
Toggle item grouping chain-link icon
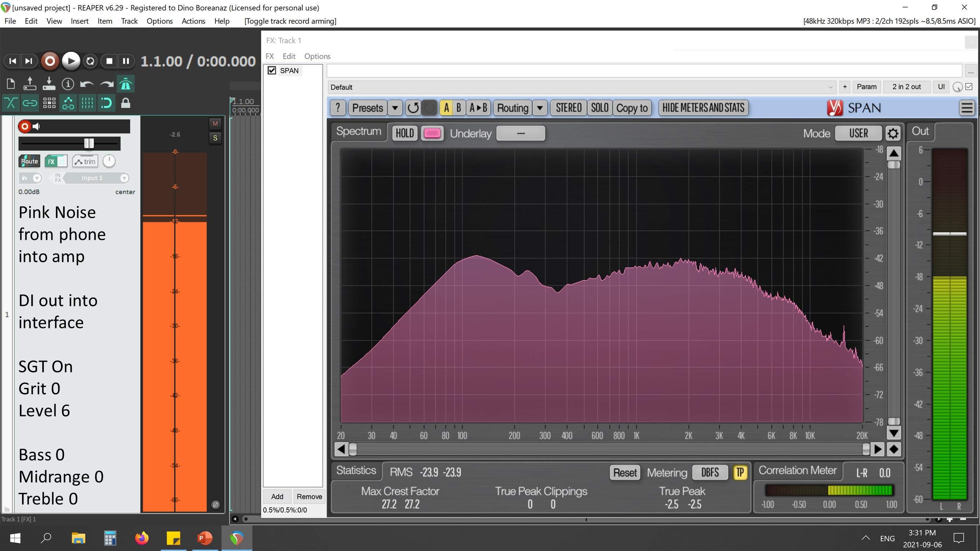click(30, 103)
